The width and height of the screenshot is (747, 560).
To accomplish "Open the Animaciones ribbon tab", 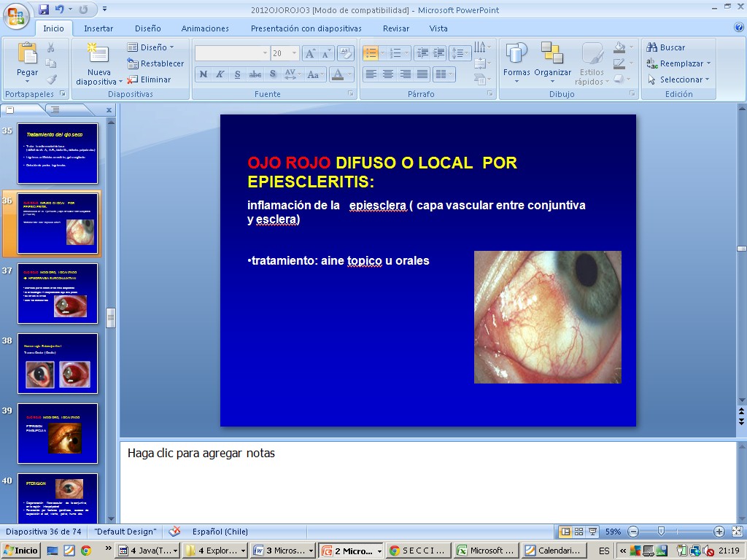I will 205,28.
